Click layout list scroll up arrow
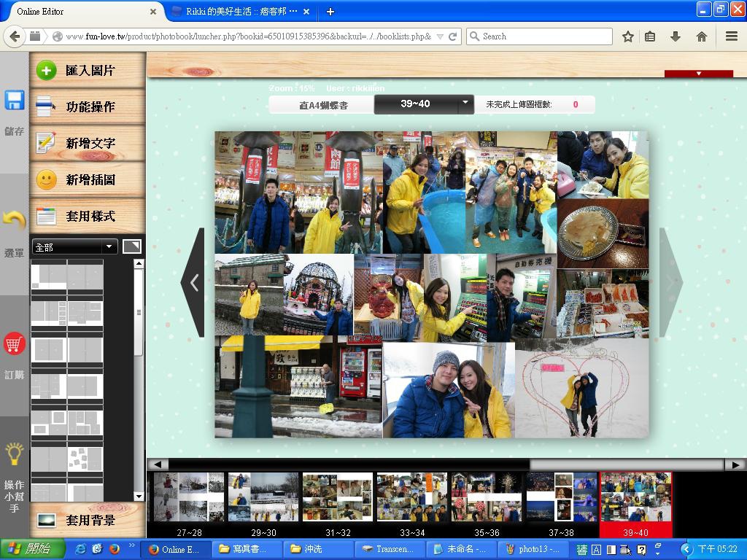The height and width of the screenshot is (560, 747). click(x=139, y=263)
